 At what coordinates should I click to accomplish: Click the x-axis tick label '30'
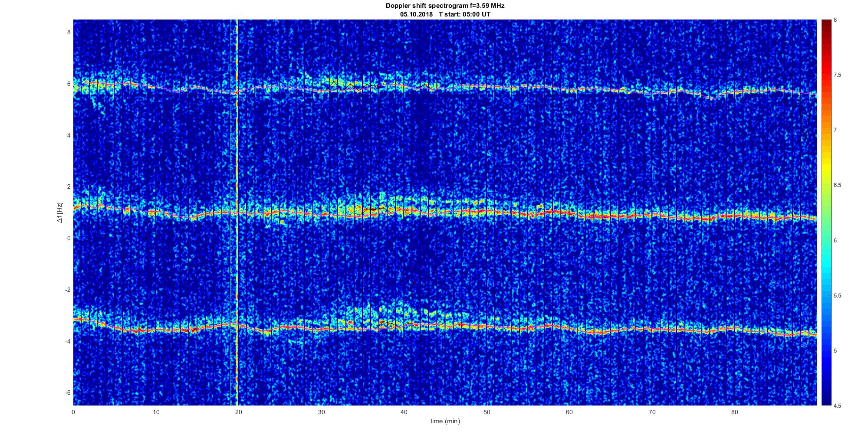coord(321,412)
